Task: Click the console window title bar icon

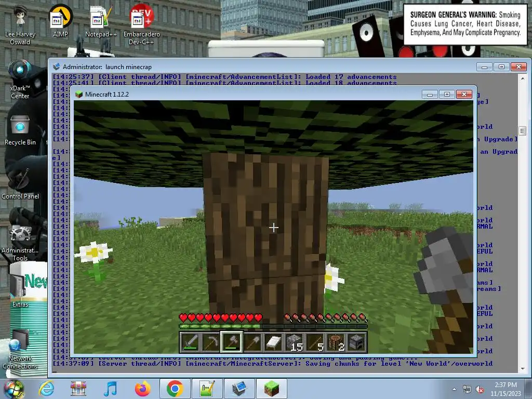Action: pyautogui.click(x=57, y=66)
